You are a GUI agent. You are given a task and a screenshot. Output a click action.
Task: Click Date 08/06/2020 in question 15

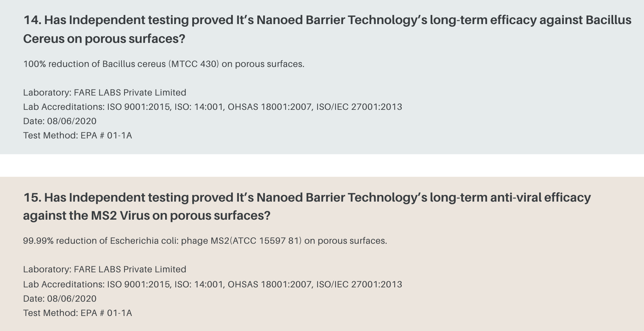click(x=60, y=299)
